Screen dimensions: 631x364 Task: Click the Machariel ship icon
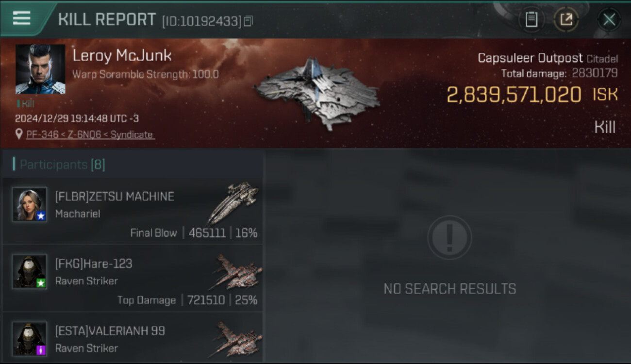(x=233, y=202)
